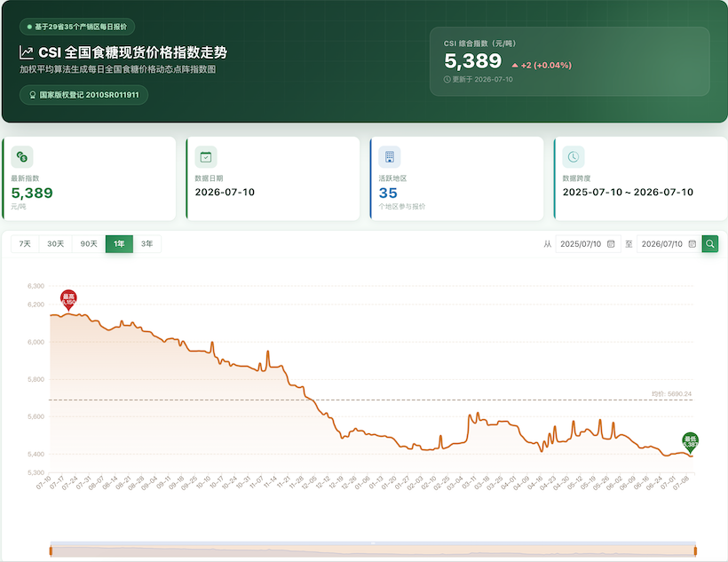Click the coin icon in 最新指数 card
The height and width of the screenshot is (562, 728).
22,157
